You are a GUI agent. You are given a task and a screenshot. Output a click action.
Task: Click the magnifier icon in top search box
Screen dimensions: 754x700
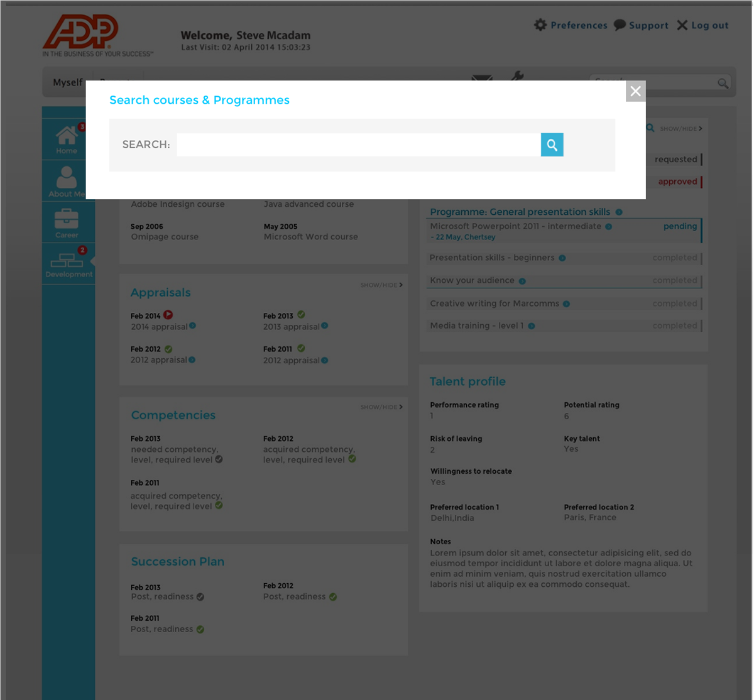click(x=723, y=83)
